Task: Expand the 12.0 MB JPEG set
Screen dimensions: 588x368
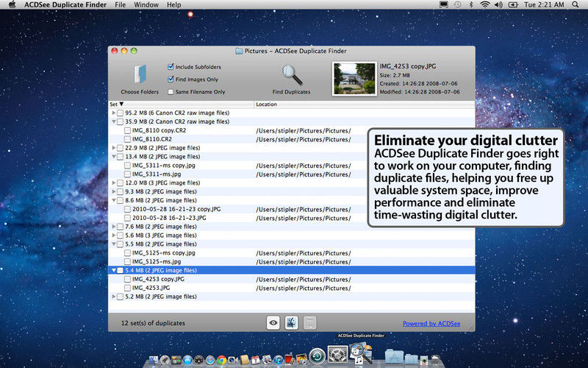Action: 114,183
